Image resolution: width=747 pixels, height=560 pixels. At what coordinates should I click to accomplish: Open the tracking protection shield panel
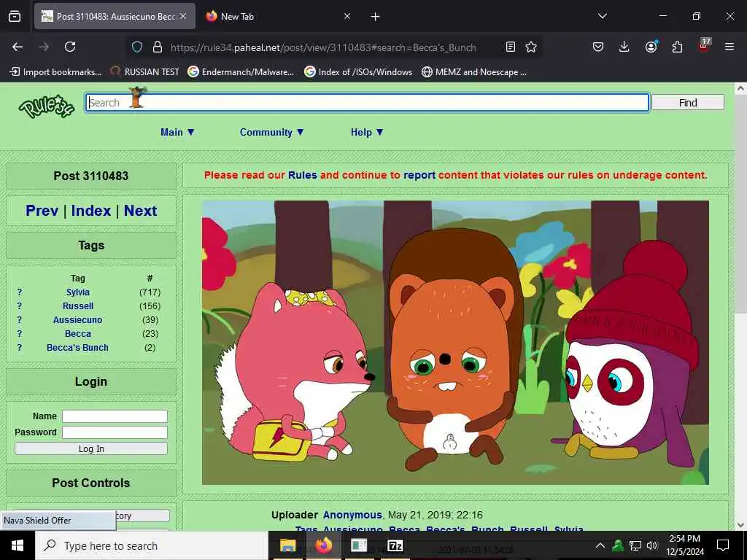[137, 47]
